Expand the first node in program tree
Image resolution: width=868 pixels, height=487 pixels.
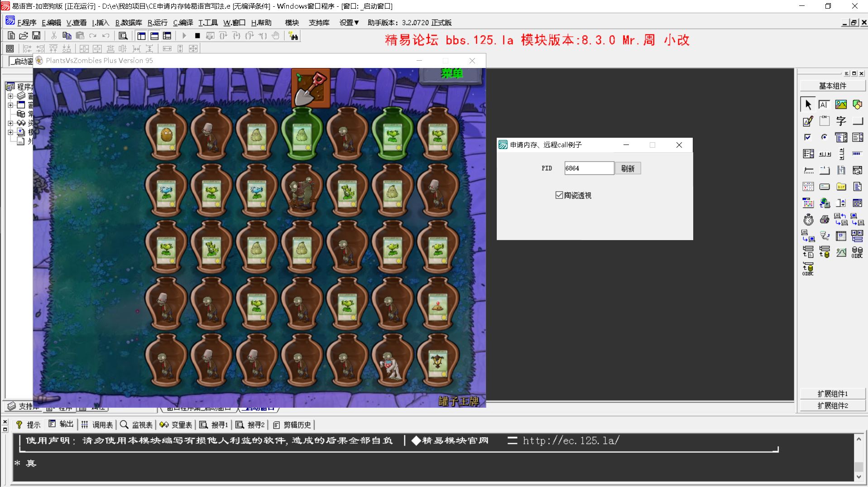[x=10, y=96]
